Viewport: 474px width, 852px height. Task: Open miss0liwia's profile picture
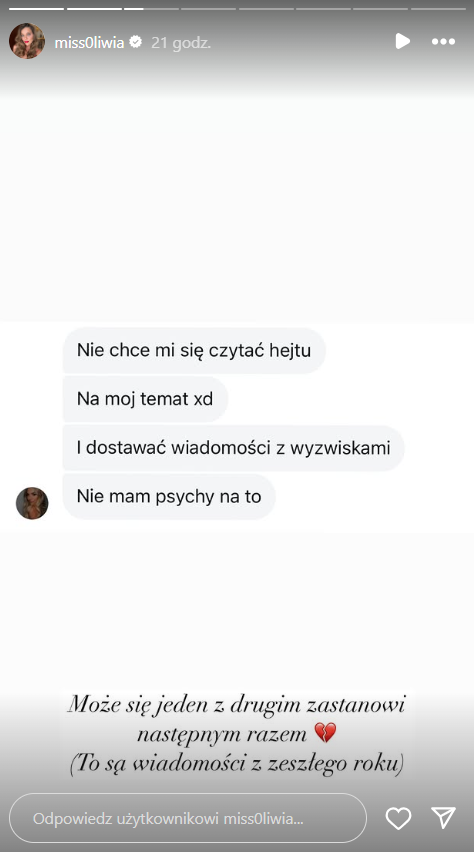click(x=27, y=41)
